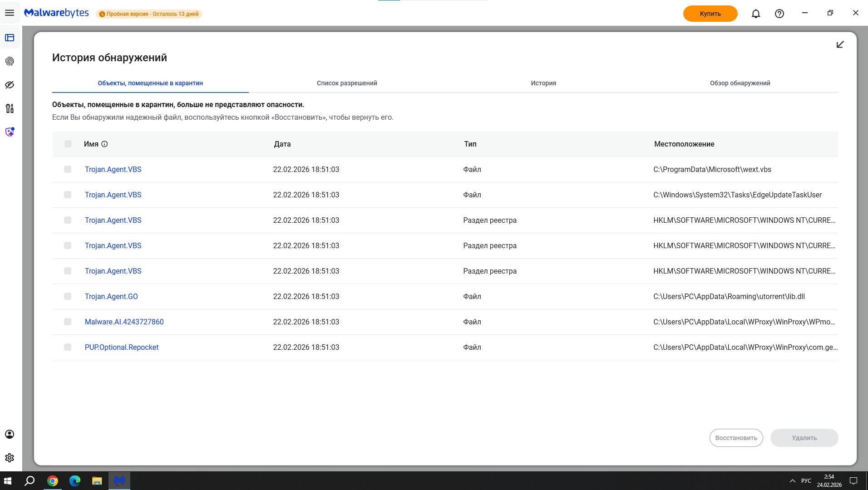This screenshot has height=490, width=868.
Task: Open the taskbar search magnifier
Action: [x=30, y=481]
